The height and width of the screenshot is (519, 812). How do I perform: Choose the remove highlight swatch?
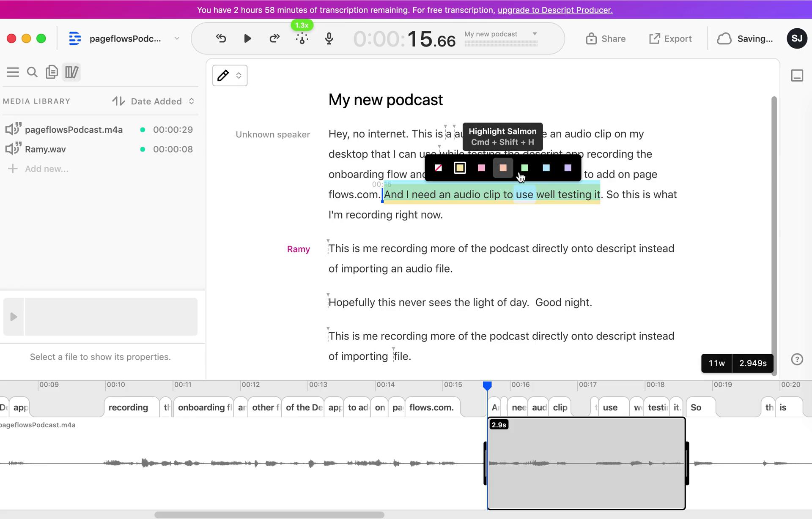click(x=438, y=168)
